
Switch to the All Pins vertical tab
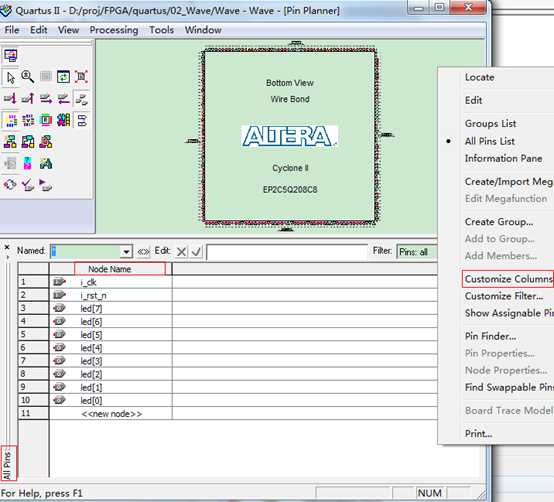click(x=7, y=464)
